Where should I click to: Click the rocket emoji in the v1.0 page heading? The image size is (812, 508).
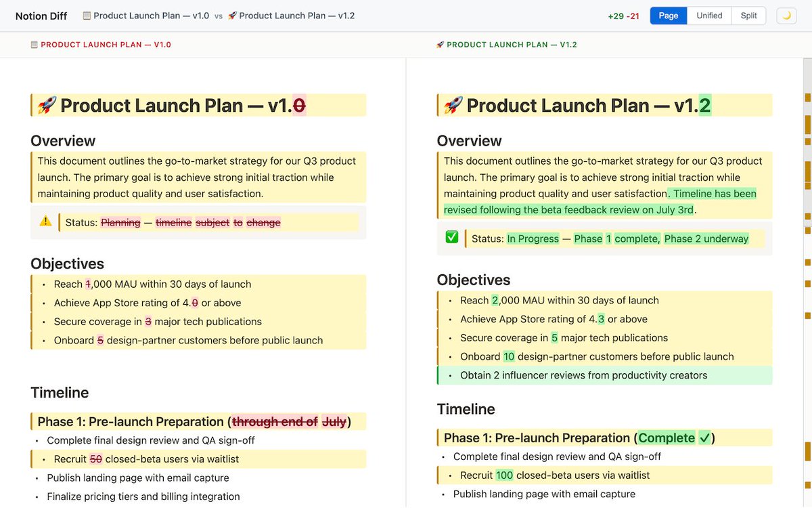47,105
